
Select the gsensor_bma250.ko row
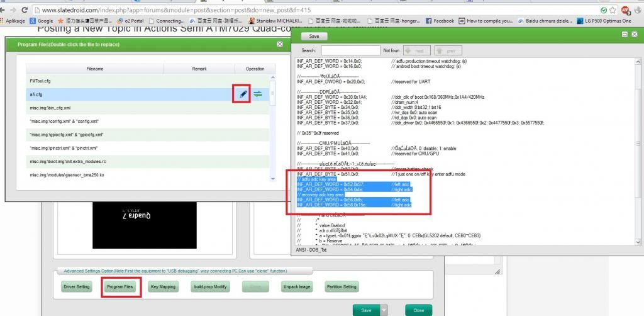coord(147,175)
